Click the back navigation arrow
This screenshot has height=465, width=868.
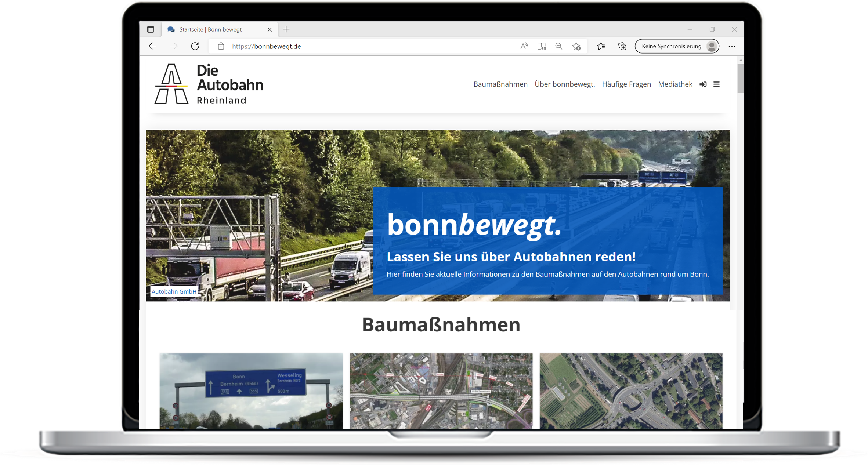click(x=153, y=46)
